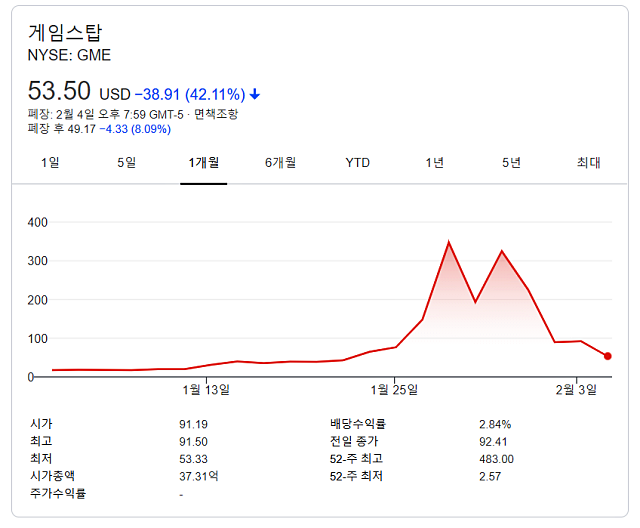Select the 1개월 tab
640x528 pixels.
(x=204, y=163)
